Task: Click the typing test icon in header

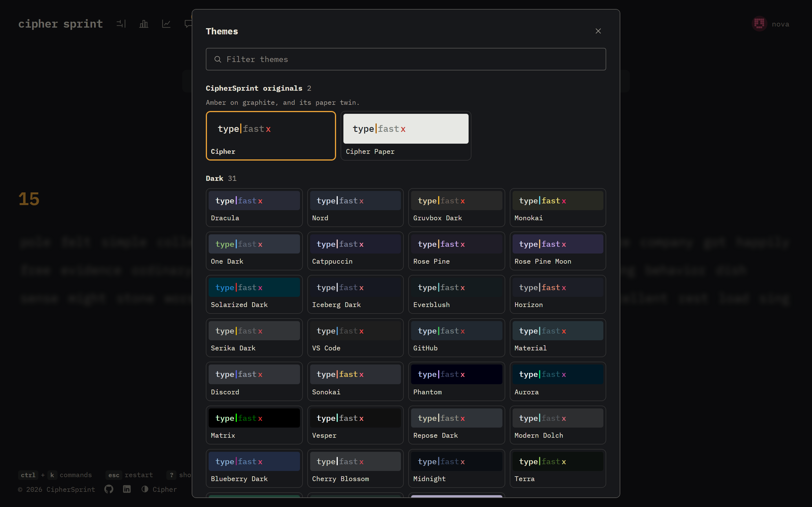Action: pyautogui.click(x=121, y=24)
